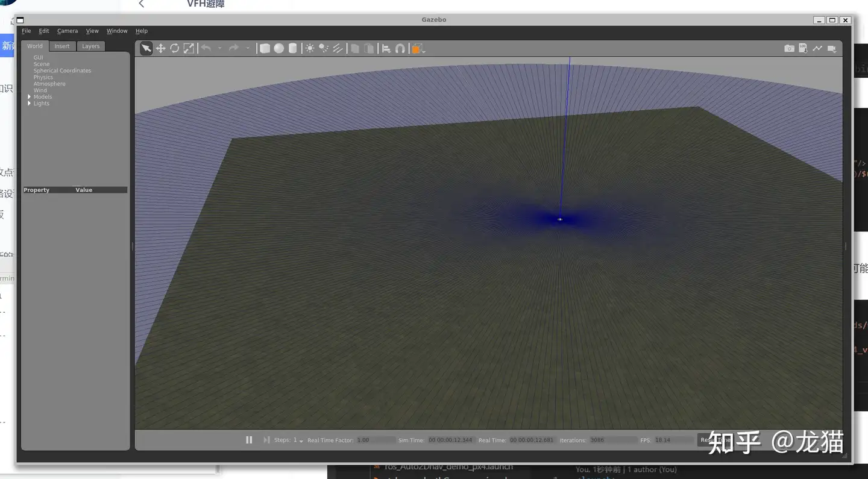Step the simulation forward once

point(266,440)
